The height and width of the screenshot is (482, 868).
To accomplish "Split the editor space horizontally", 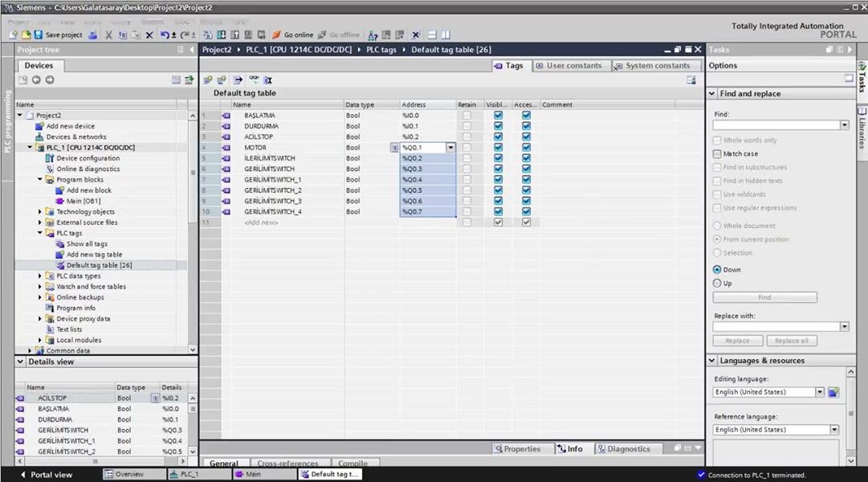I will [432, 35].
